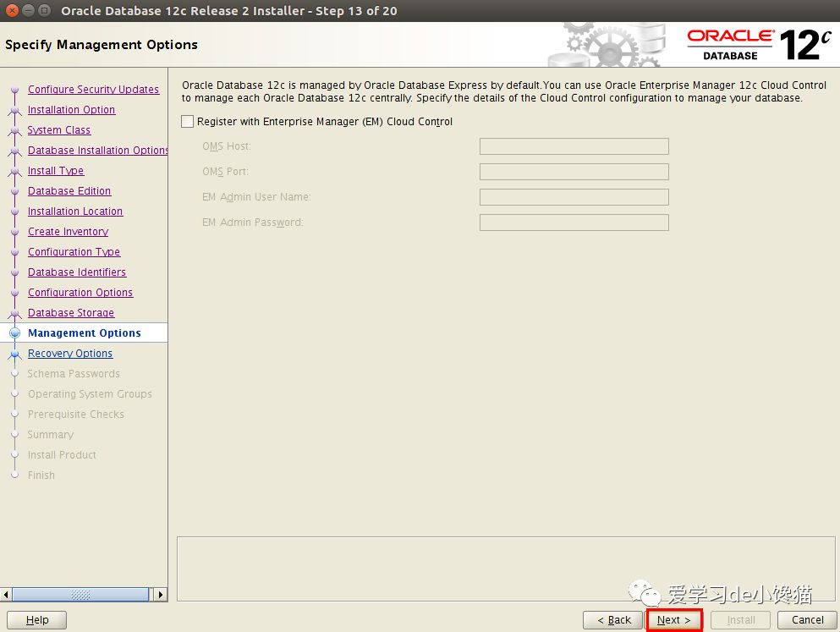Jump to Configuration Options step
Viewport: 840px width, 632px height.
click(x=80, y=293)
